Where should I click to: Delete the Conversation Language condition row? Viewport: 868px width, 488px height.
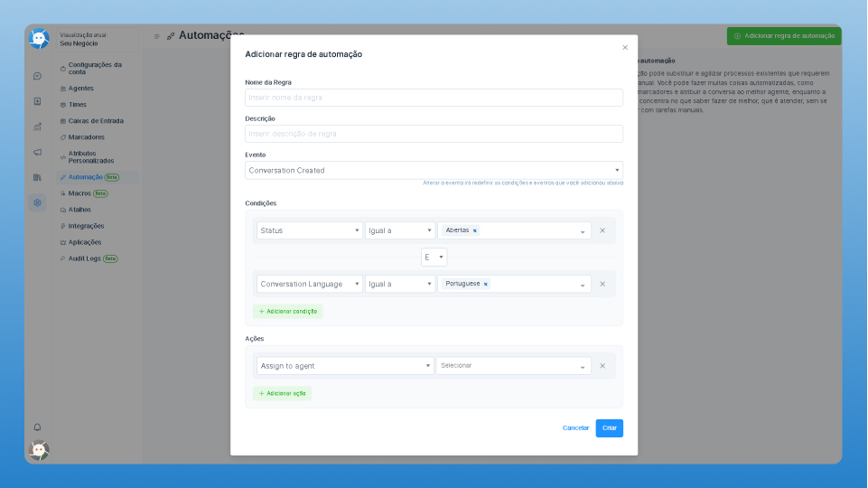602,284
